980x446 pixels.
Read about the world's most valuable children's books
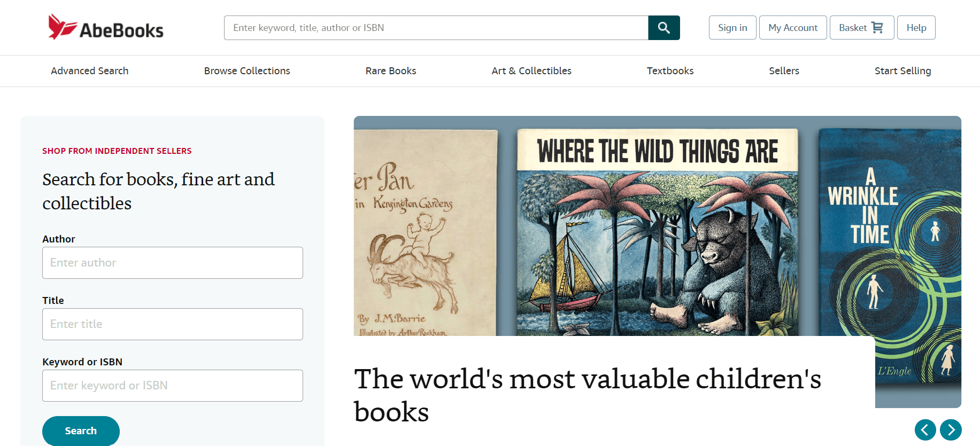588,395
